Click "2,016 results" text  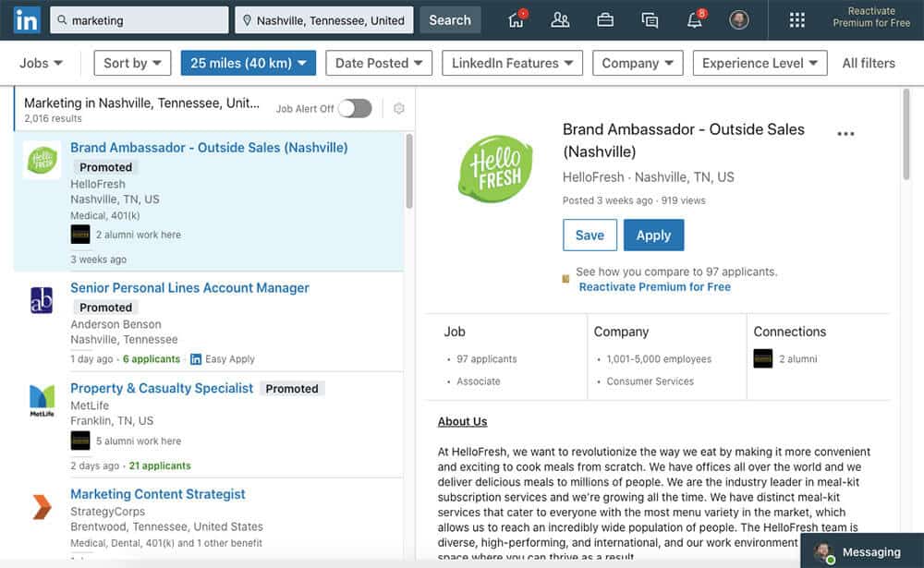tap(53, 118)
